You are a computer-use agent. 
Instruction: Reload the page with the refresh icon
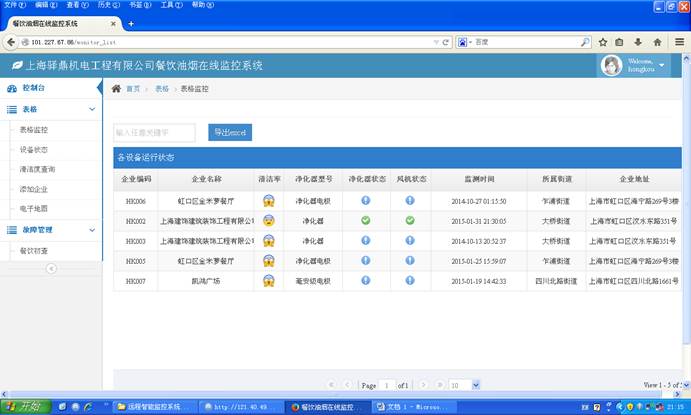pyautogui.click(x=445, y=42)
